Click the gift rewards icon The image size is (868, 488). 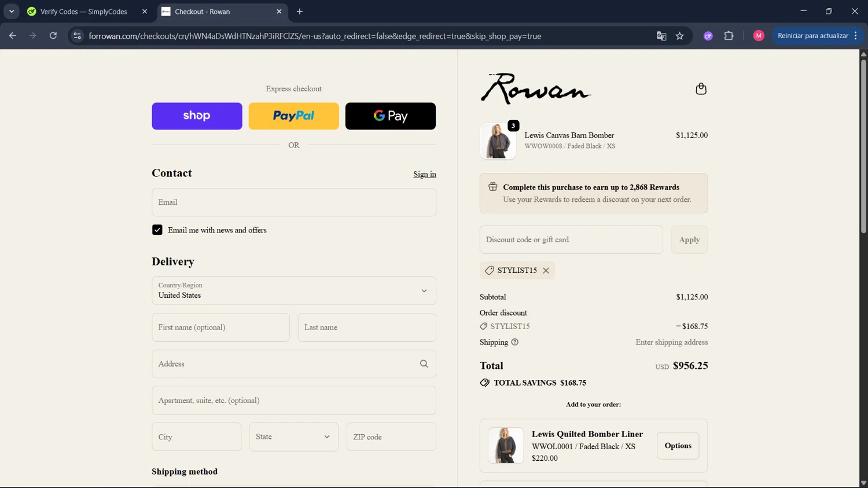492,187
